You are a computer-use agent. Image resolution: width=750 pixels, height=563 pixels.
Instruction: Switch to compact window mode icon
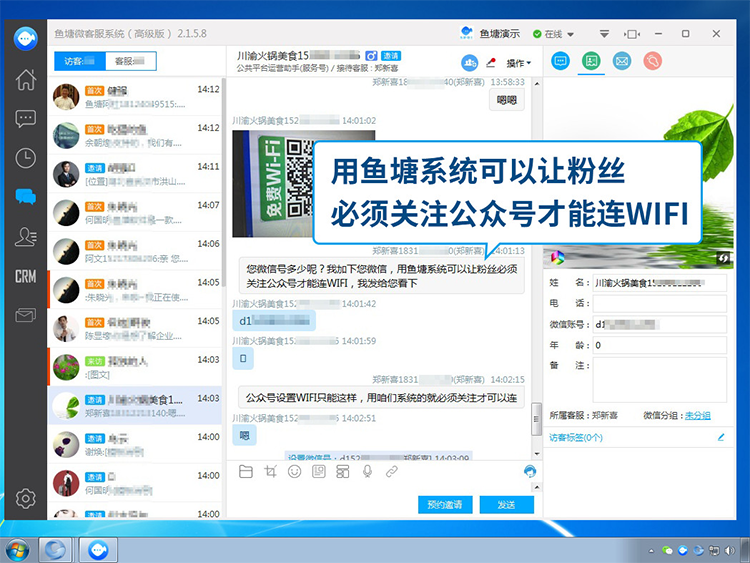point(632,34)
